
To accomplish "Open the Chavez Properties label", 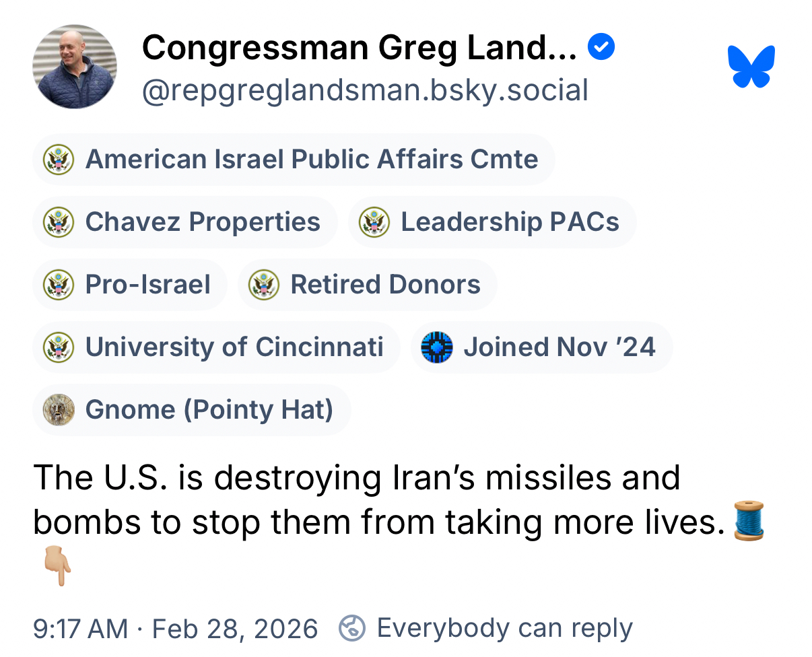I will (202, 222).
